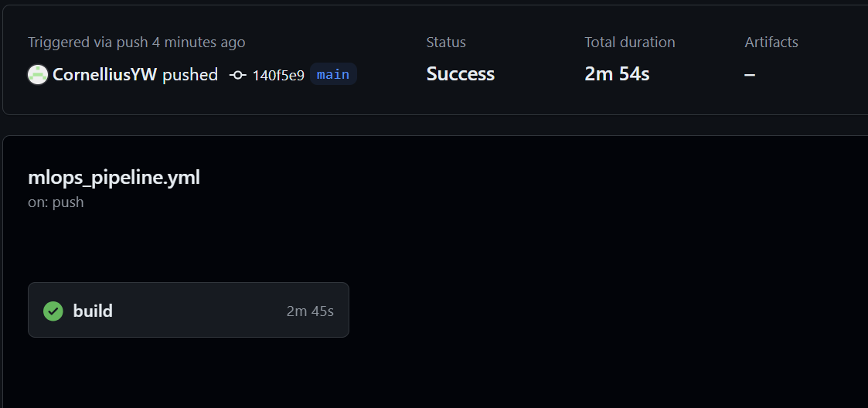Viewport: 868px width, 408px height.
Task: Open the build job name
Action: (93, 311)
